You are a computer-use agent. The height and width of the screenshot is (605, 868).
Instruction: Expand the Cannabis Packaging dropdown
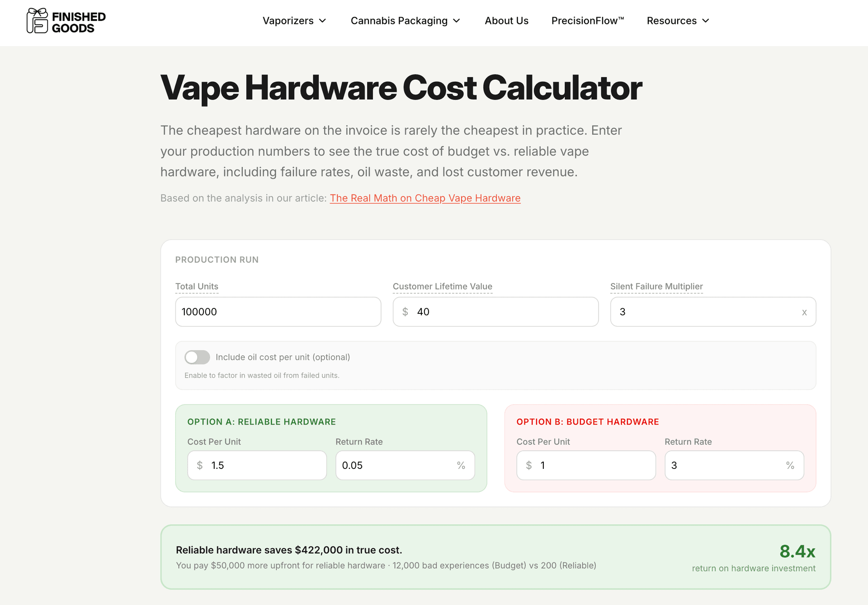coord(405,20)
